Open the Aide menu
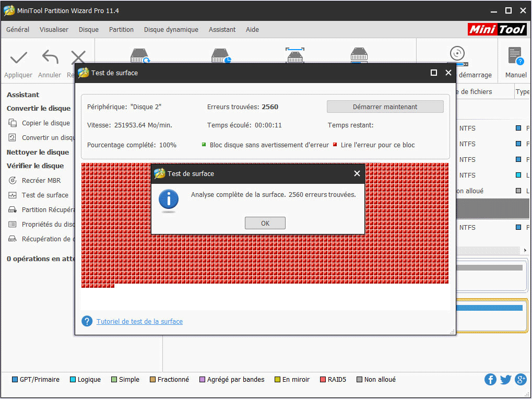Viewport: 532px width, 399px height. (x=252, y=30)
